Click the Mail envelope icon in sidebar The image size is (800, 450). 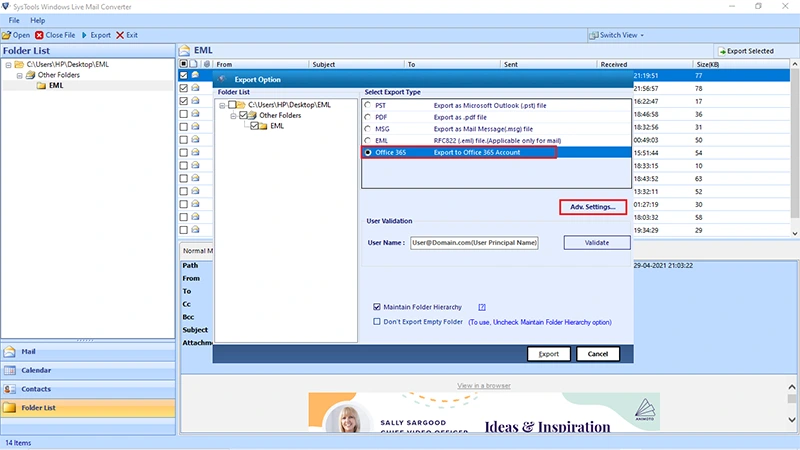click(9, 352)
